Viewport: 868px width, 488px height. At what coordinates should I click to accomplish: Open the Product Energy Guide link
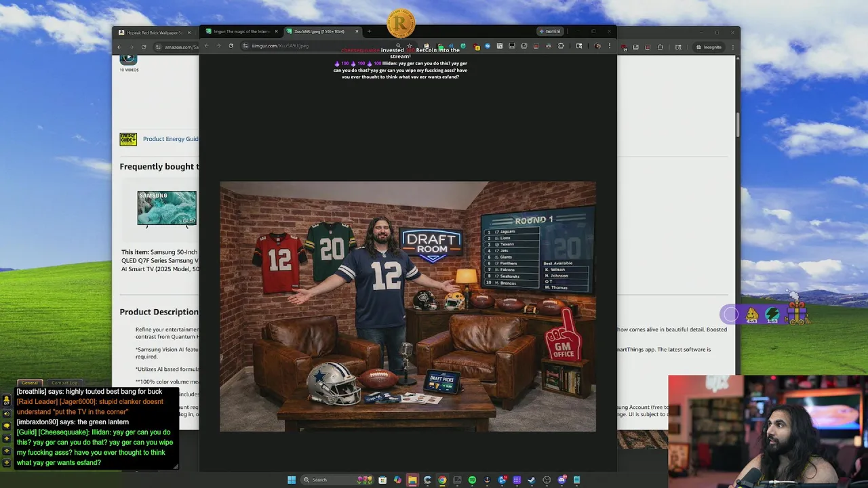pyautogui.click(x=171, y=139)
